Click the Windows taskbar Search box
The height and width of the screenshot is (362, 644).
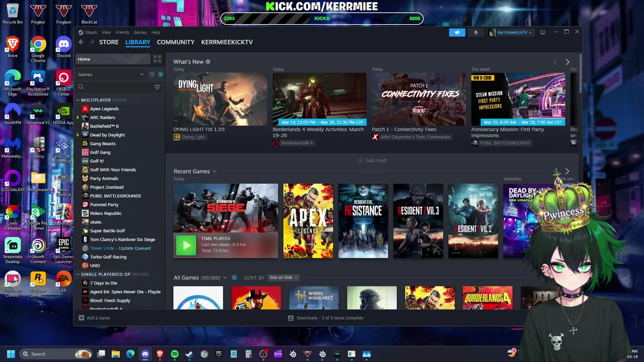tap(55, 354)
